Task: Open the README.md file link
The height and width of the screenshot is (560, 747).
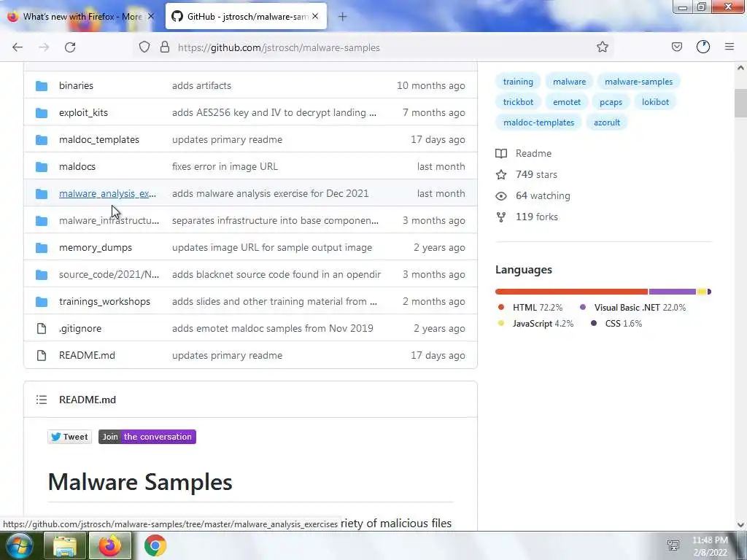Action: 88,355
